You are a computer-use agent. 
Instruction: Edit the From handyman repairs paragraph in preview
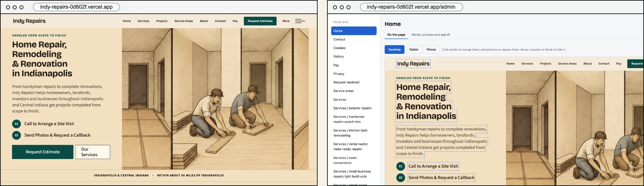point(441,141)
